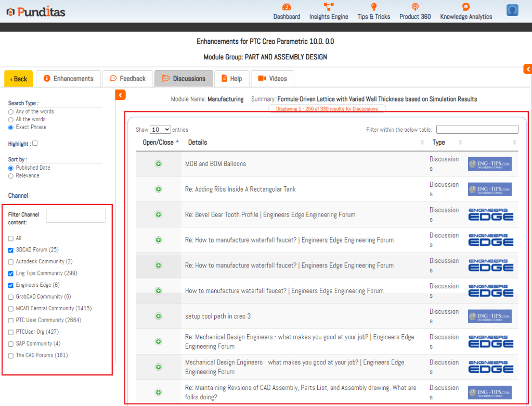
Task: Click the Filter Channel content input field
Action: (x=76, y=215)
